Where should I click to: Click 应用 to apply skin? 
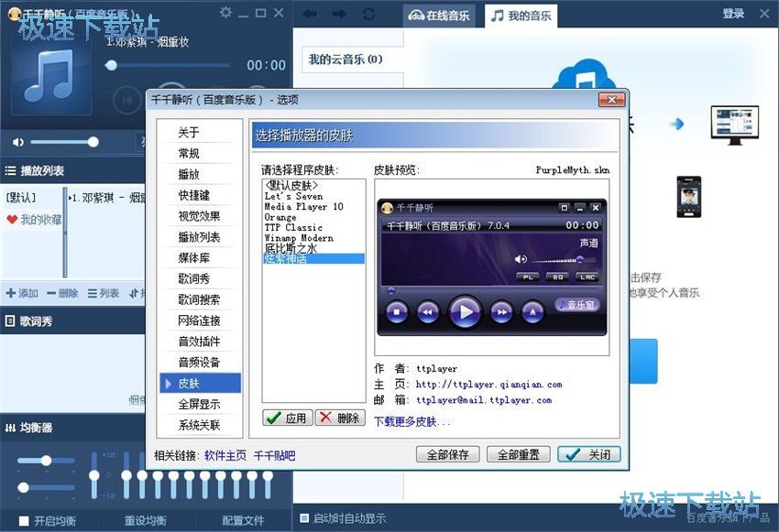(288, 418)
